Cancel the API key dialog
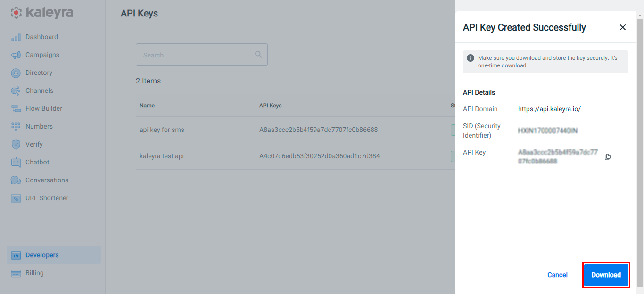Screen dimensions: 644x294 (557, 275)
